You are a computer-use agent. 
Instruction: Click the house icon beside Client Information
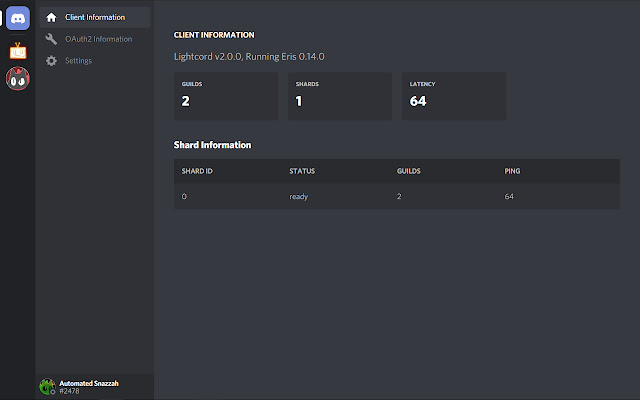click(51, 17)
